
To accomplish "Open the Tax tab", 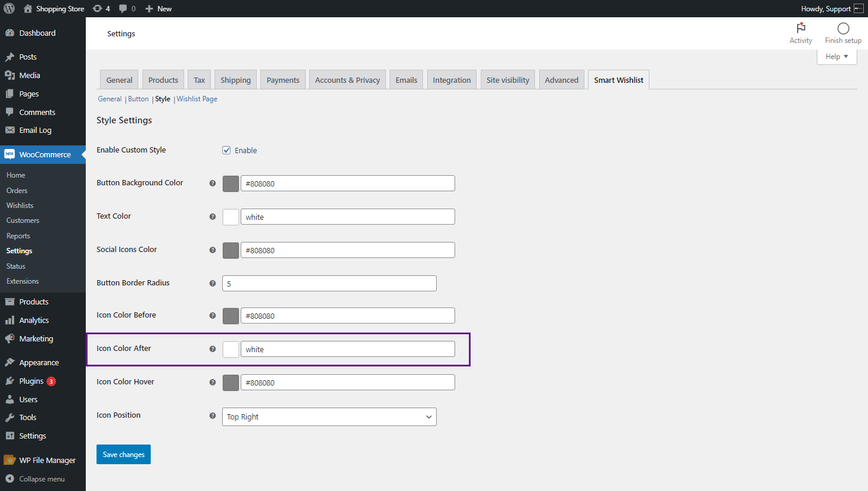I will [199, 80].
